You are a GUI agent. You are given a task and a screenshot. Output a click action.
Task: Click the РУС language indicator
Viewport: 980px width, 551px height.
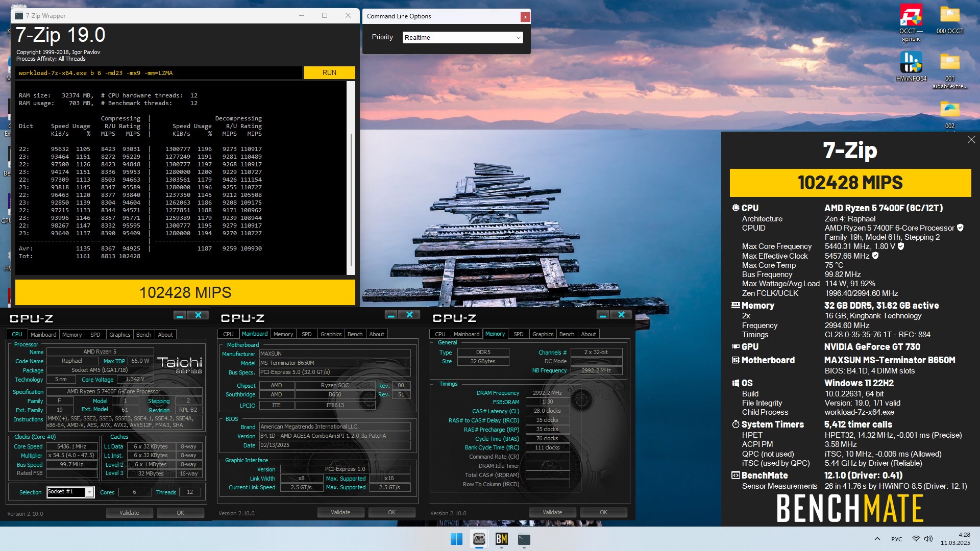(x=896, y=539)
